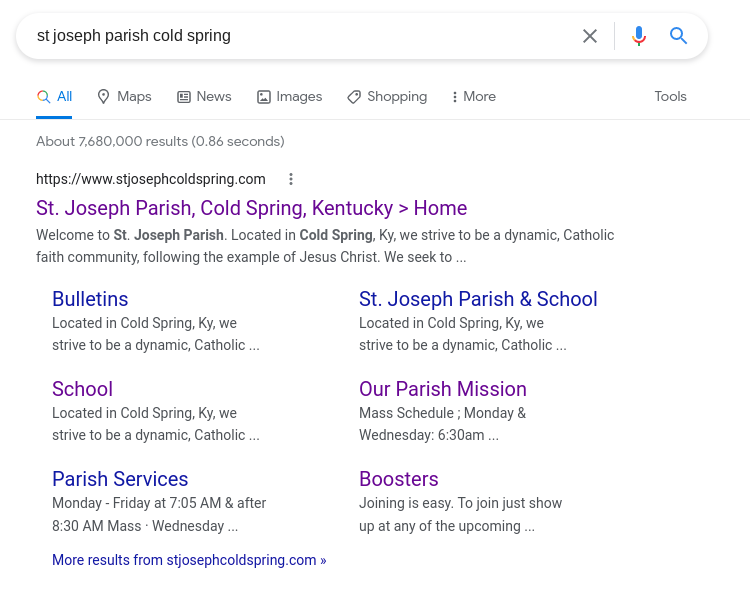Switch to the Shopping tab
Image resolution: width=750 pixels, height=592 pixels.
[x=387, y=96]
